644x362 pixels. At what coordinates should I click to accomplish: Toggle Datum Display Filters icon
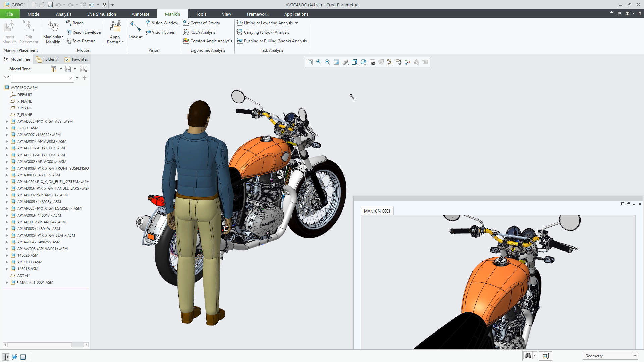coord(390,62)
